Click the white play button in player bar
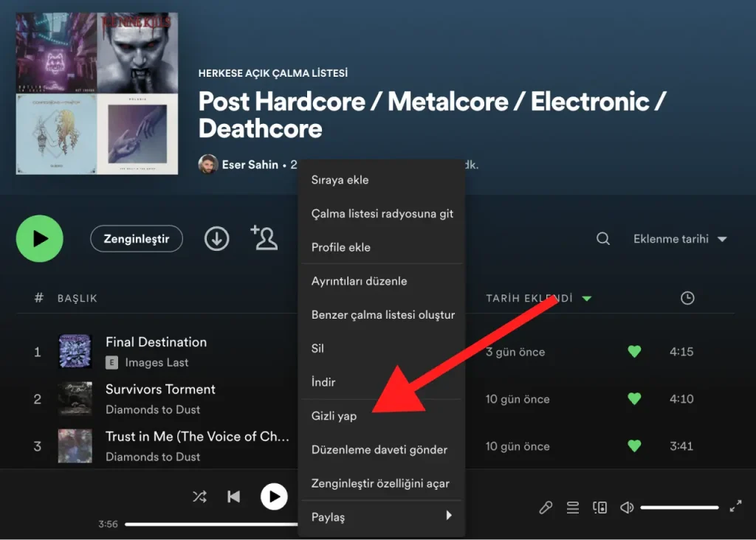The image size is (756, 540). 274,496
